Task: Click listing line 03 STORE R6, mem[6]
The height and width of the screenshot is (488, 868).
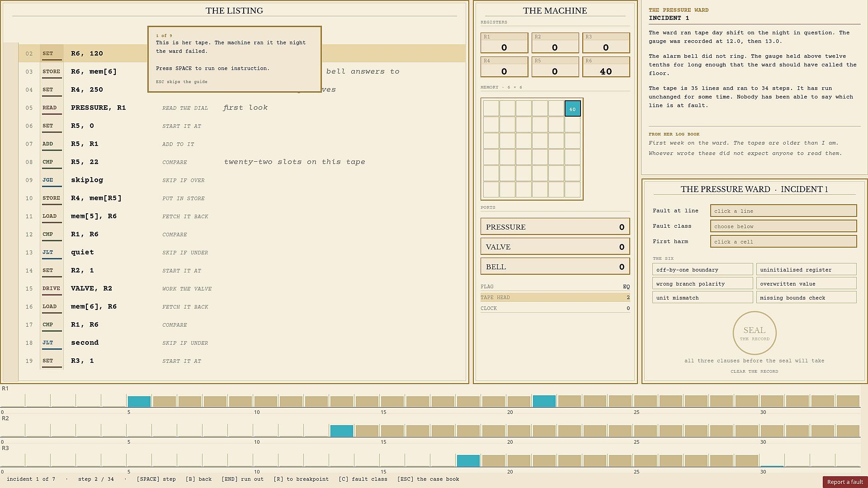Action: click(x=242, y=71)
